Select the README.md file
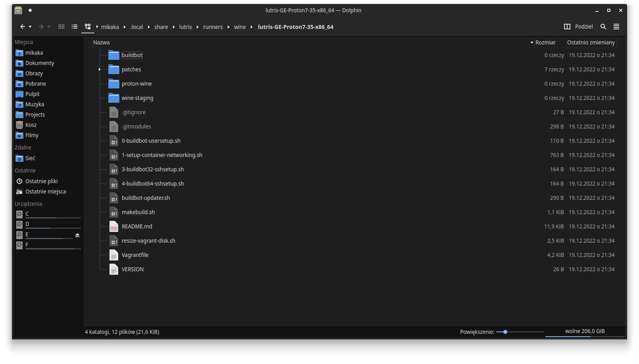Viewport: 639px width, 364px height. pos(137,226)
